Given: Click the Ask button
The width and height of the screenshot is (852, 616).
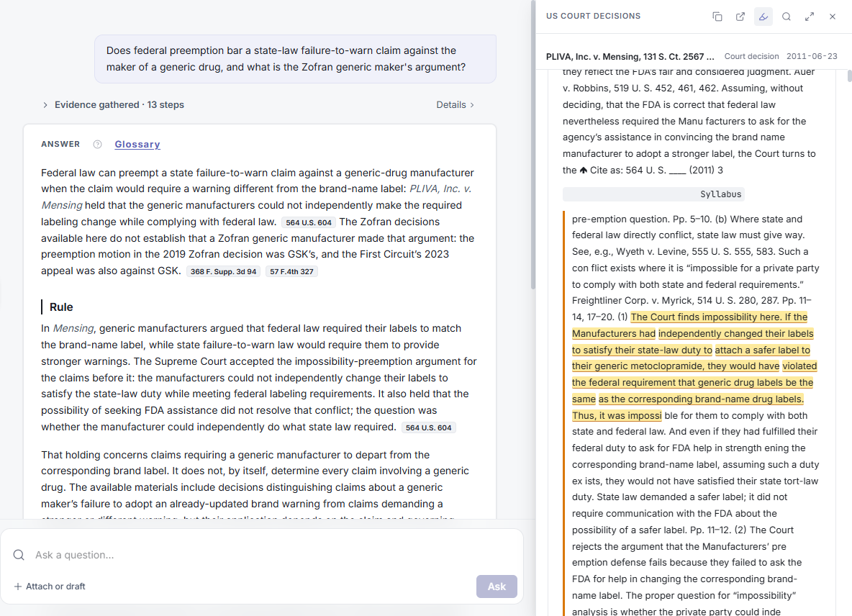Looking at the screenshot, I should pyautogui.click(x=497, y=586).
